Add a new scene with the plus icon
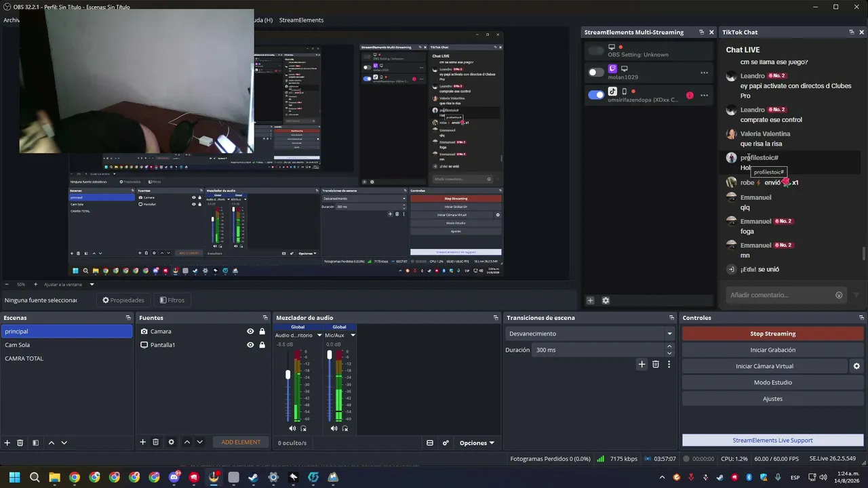The height and width of the screenshot is (488, 868). point(7,443)
